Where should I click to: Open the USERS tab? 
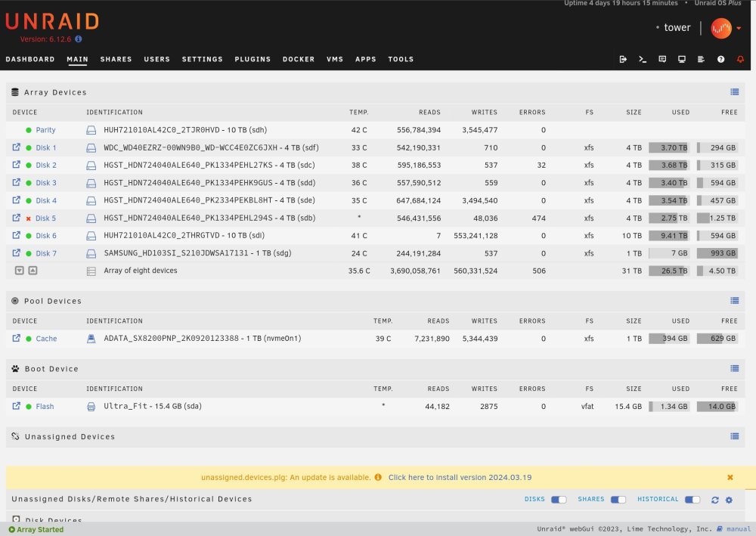tap(156, 59)
